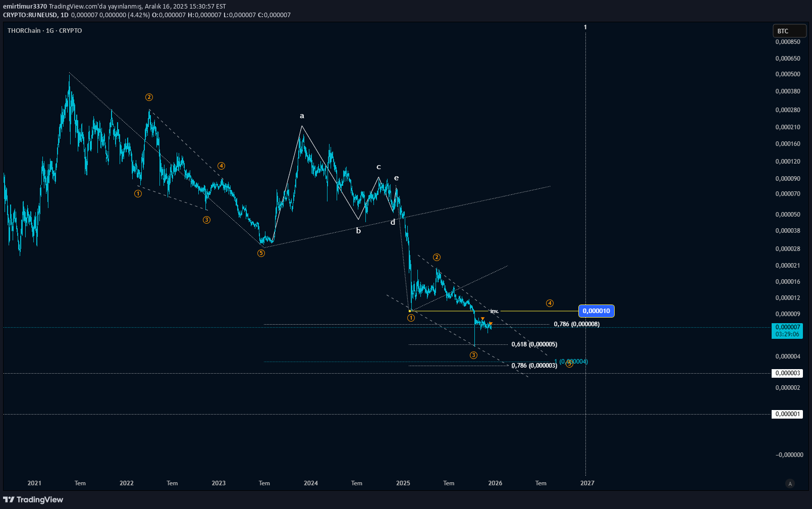Select the orange circled 4 on yellow line

click(x=550, y=303)
